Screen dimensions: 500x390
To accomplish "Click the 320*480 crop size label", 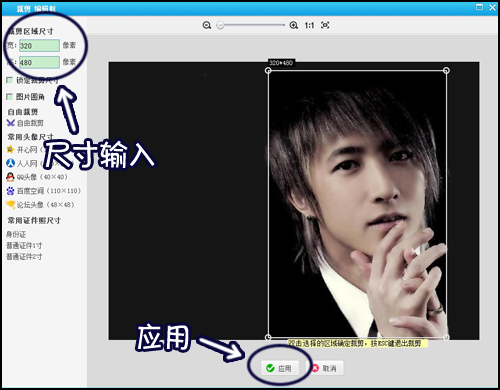I will tap(281, 63).
